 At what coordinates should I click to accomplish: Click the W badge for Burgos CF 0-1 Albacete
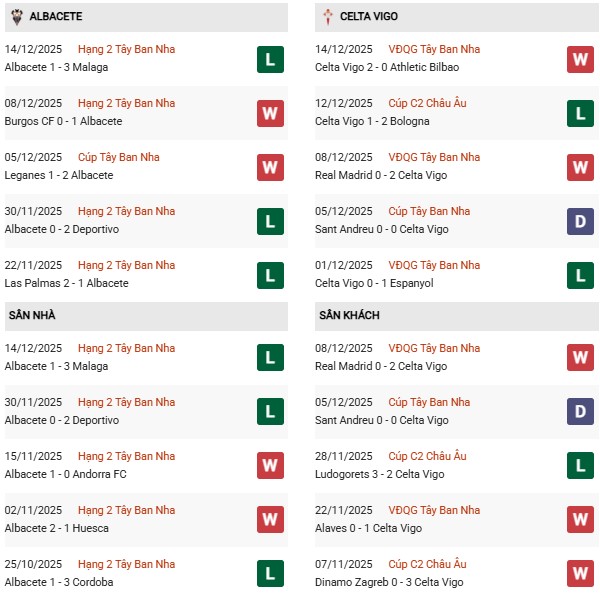269,113
